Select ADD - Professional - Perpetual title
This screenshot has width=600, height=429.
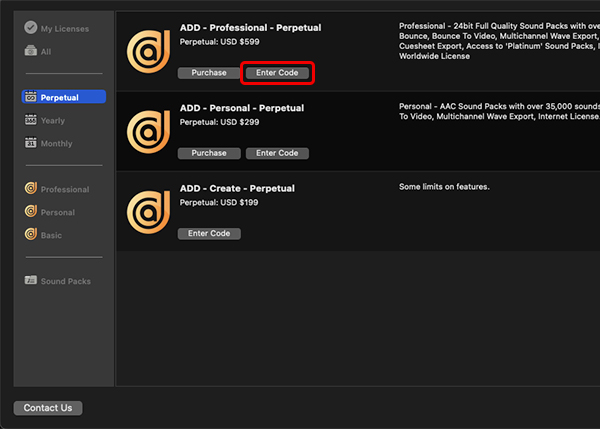[251, 28]
